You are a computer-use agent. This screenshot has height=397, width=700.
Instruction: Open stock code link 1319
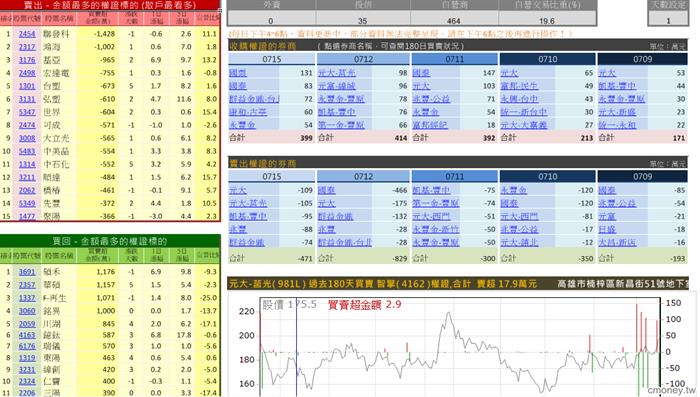(27, 358)
